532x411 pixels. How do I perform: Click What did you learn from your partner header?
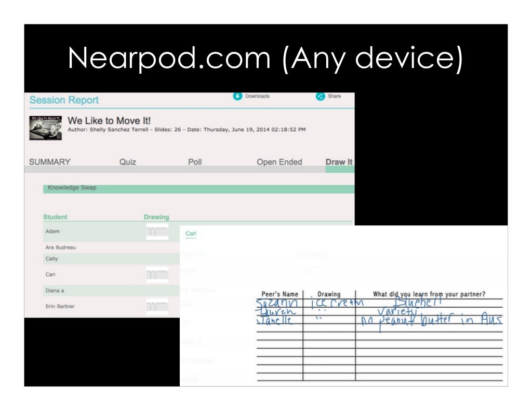(429, 294)
